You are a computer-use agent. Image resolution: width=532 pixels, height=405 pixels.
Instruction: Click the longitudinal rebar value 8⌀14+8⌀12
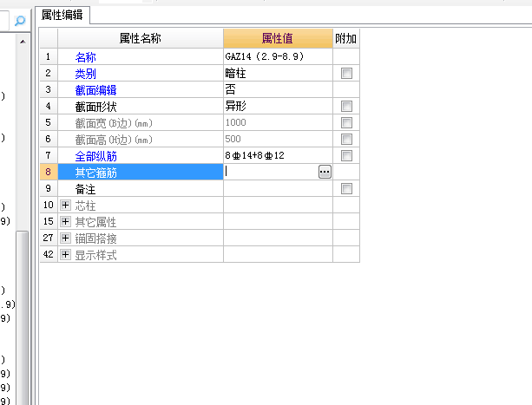254,155
